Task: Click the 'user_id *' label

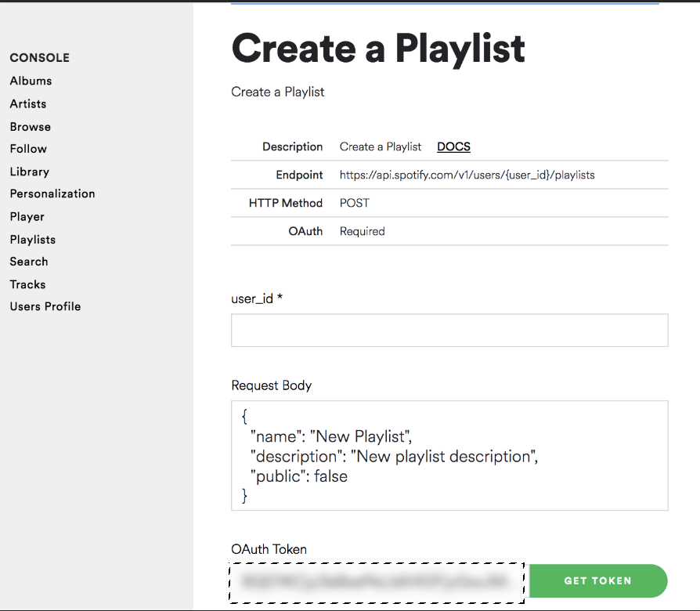Action: point(257,298)
